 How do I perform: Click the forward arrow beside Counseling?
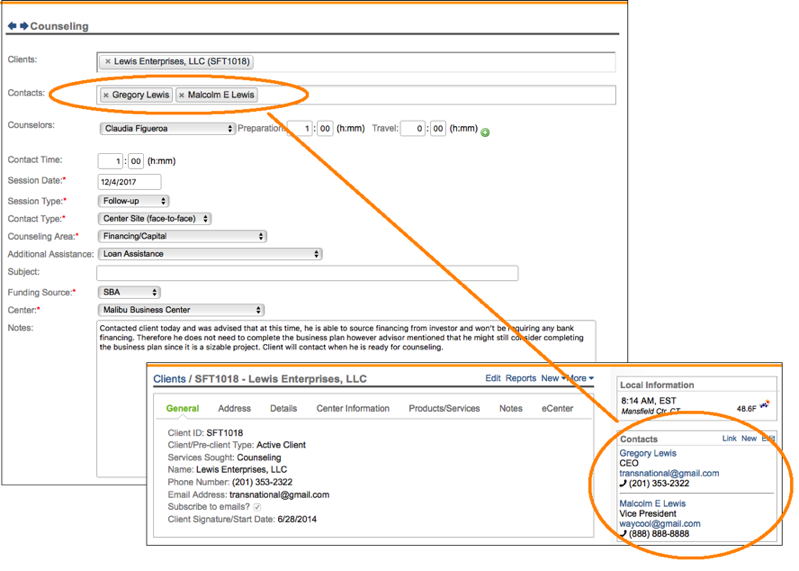pos(23,26)
